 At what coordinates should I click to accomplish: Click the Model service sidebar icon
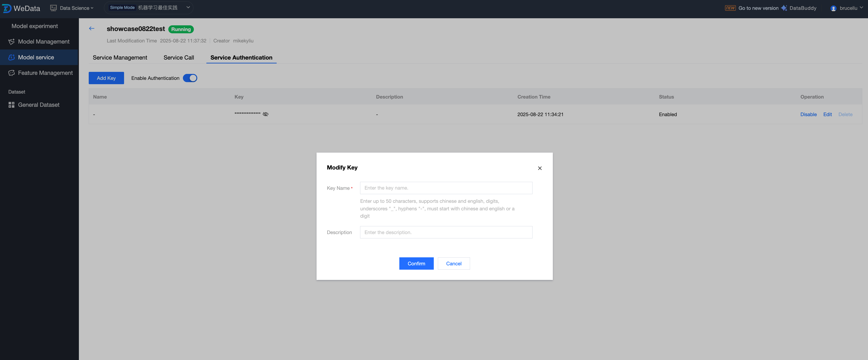click(x=11, y=57)
